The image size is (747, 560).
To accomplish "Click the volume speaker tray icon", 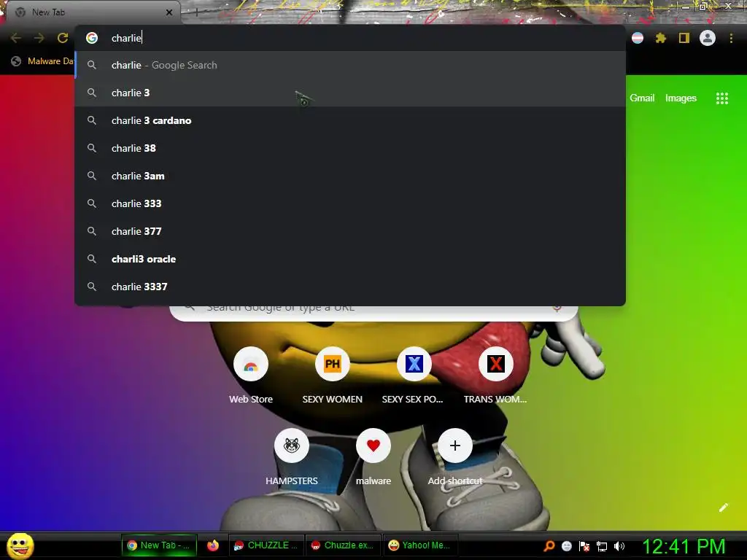I will (x=619, y=545).
